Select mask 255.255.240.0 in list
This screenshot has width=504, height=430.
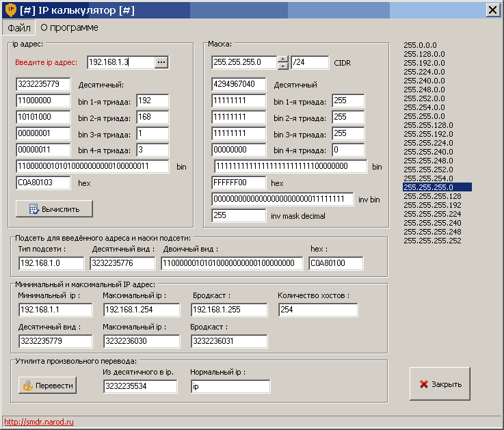[x=428, y=152]
